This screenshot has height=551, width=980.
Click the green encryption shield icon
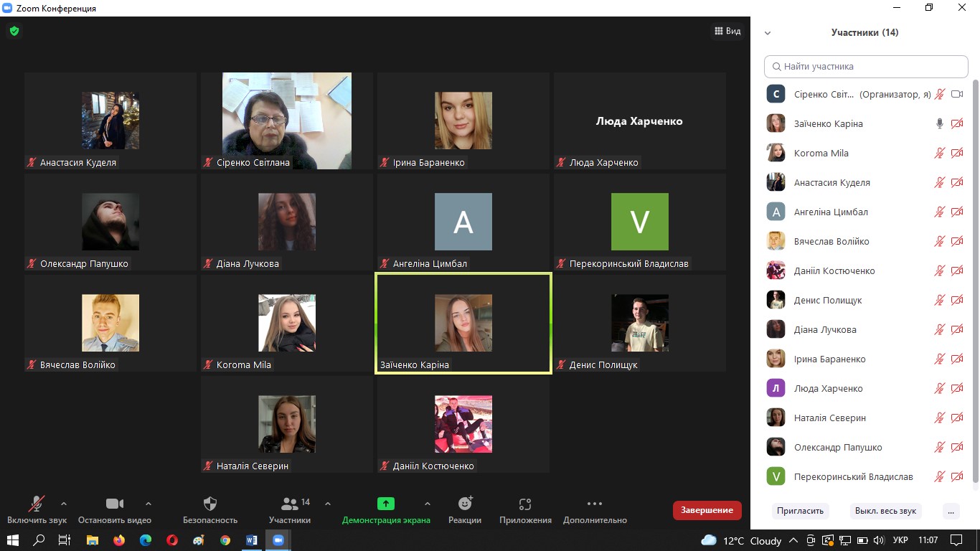point(14,31)
